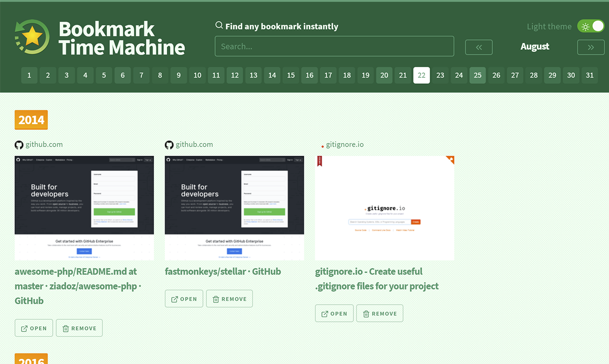609x364 pixels.
Task: Click the previous month double-chevron button
Action: [x=479, y=47]
